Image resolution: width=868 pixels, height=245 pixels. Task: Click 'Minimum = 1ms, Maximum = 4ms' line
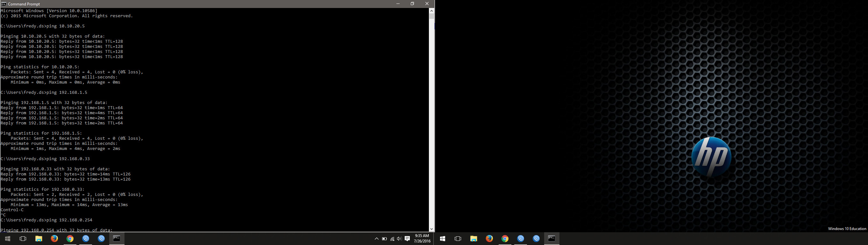[x=65, y=148]
